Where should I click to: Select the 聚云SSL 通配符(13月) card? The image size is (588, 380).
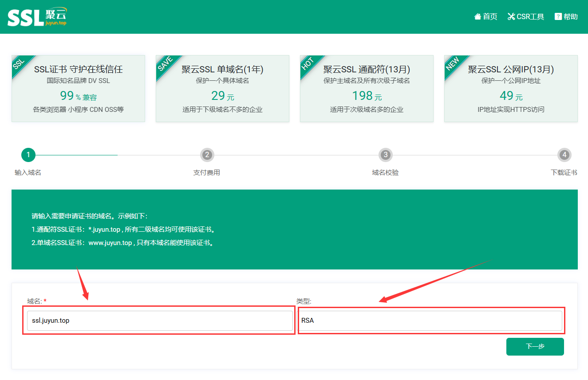[x=367, y=88]
